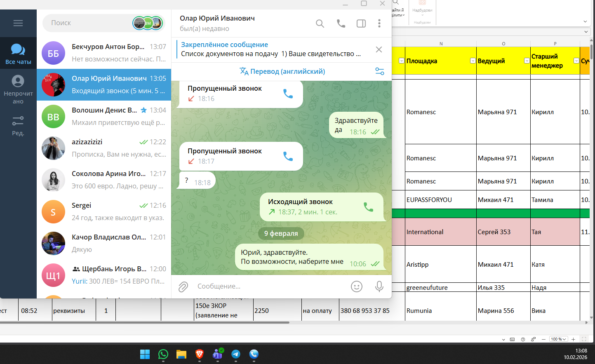Open translation settings sliders icon
The image size is (595, 364).
pos(380,71)
